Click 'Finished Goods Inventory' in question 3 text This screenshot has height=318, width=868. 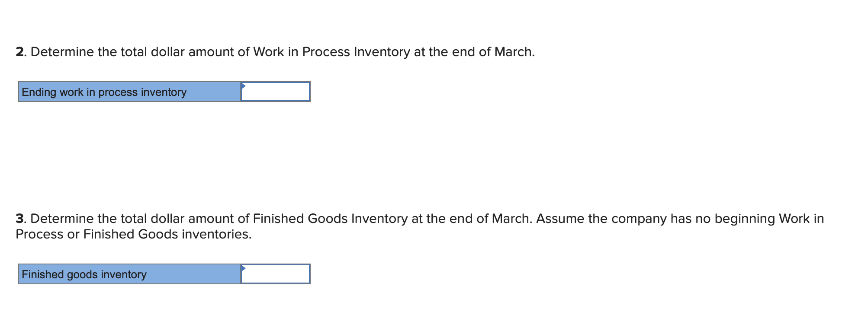(x=330, y=219)
